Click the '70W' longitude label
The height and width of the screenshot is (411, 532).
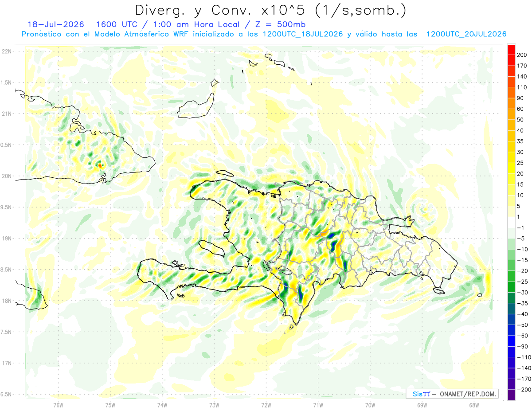(370, 405)
